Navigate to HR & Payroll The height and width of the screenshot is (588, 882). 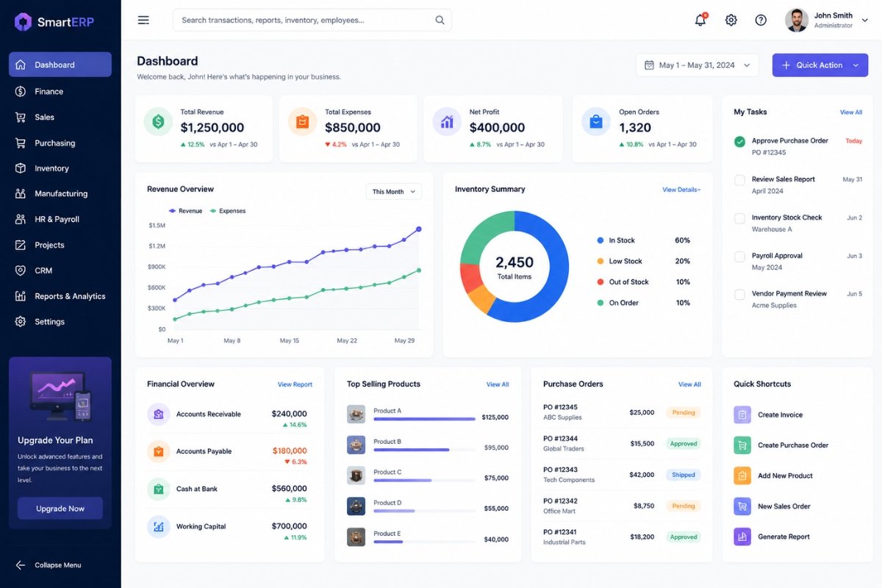pyautogui.click(x=60, y=219)
